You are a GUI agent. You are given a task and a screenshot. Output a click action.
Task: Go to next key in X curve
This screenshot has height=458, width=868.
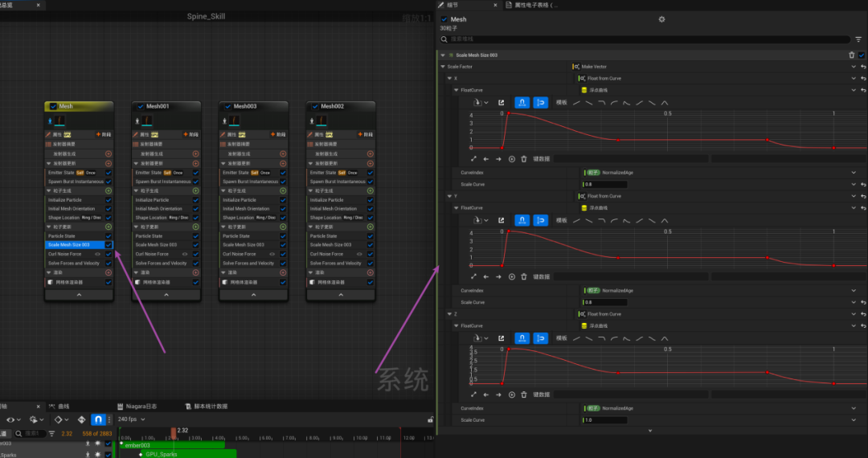(x=498, y=159)
